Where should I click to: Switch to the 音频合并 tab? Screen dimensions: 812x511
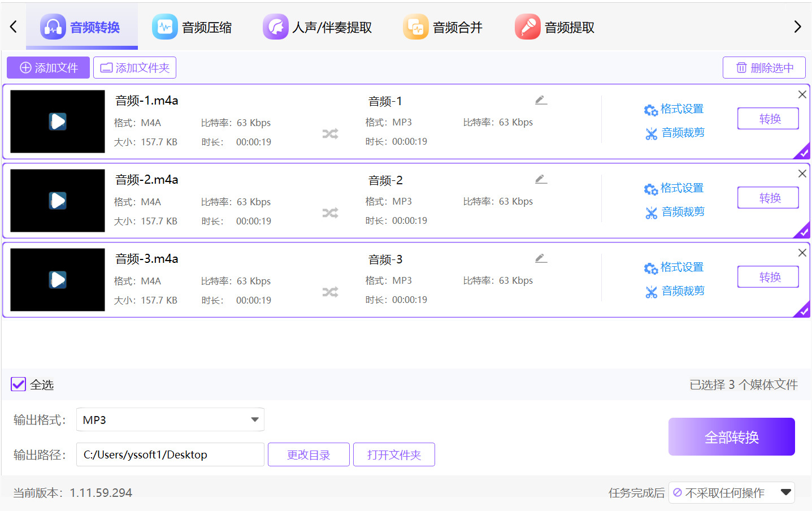pos(443,27)
